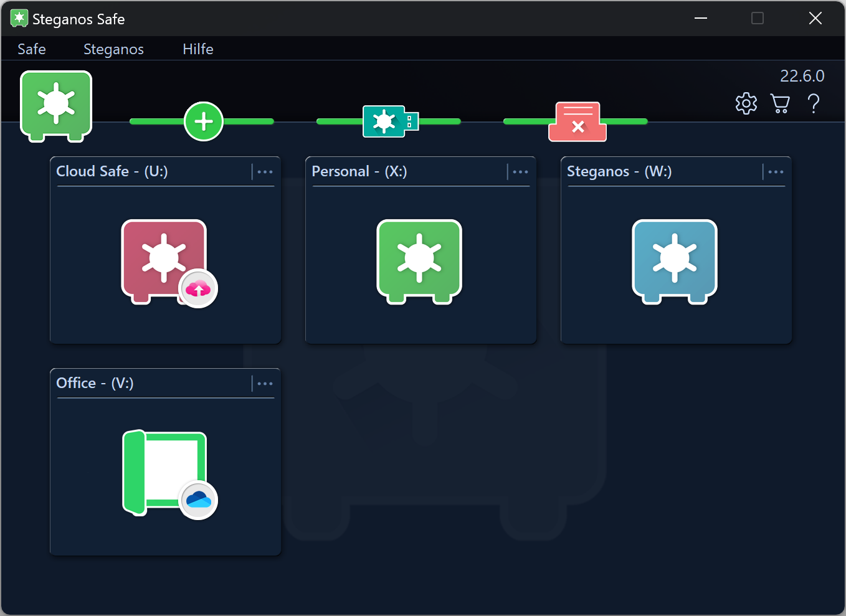The height and width of the screenshot is (616, 846).
Task: Maximize the Steganos Safe window
Action: pos(758,19)
